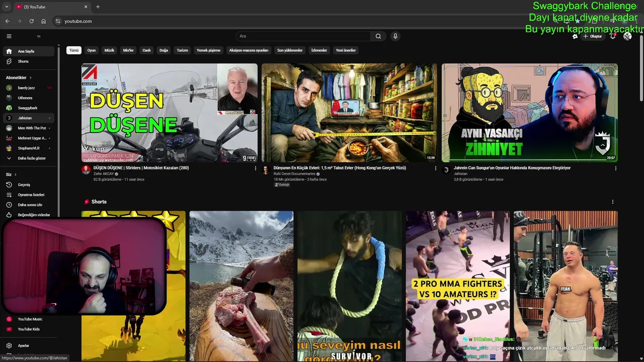Open barely jazz subscription channel

(29, 88)
